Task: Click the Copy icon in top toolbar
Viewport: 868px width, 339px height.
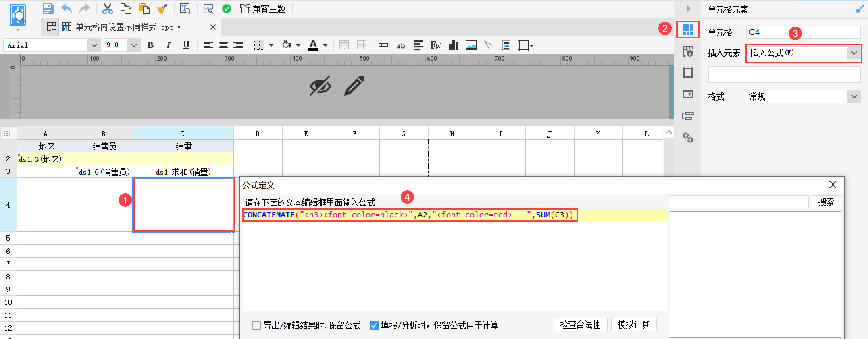Action: [x=126, y=9]
